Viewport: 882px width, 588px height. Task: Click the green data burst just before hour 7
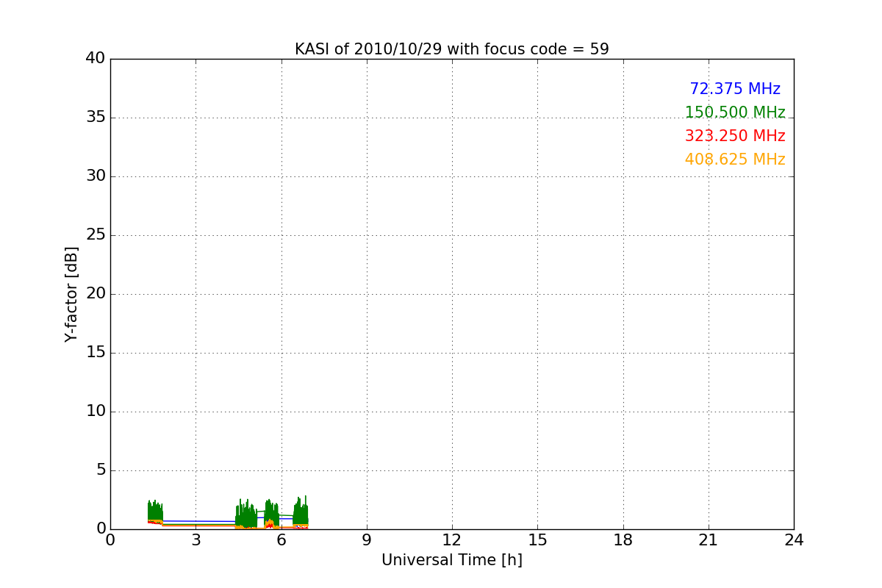click(x=301, y=512)
